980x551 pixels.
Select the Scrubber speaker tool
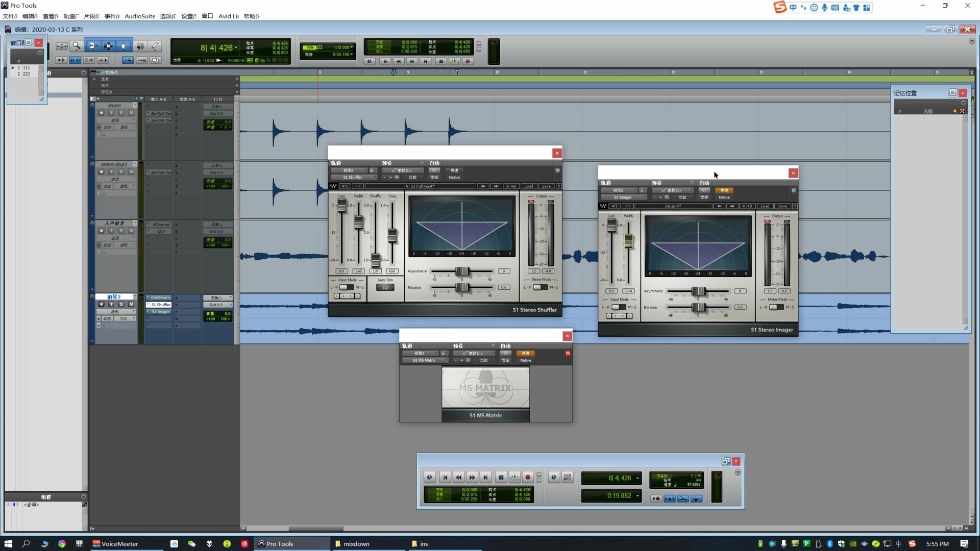click(140, 46)
